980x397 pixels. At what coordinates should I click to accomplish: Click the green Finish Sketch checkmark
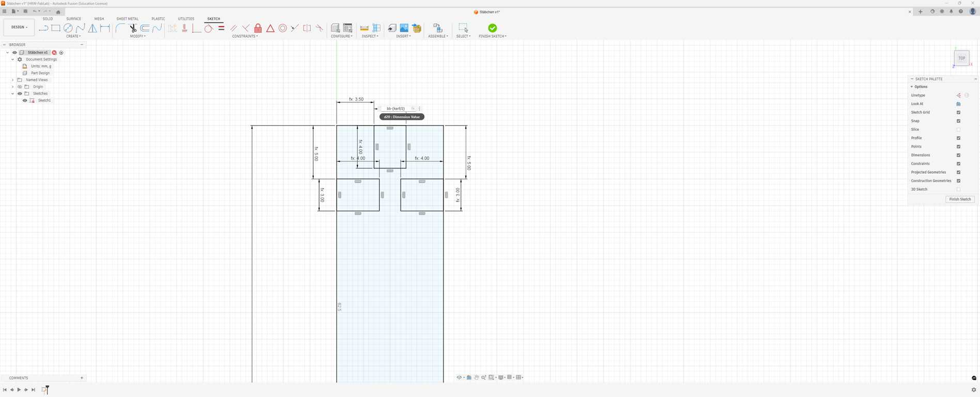click(x=493, y=28)
